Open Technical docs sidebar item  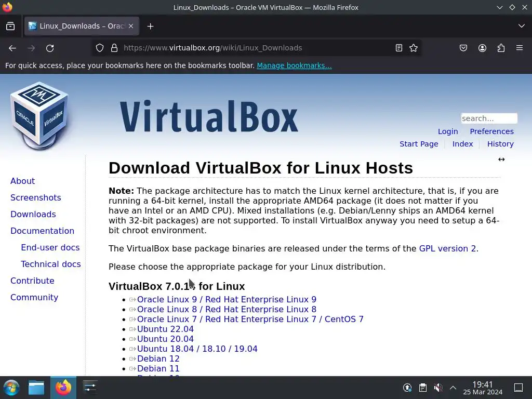pyautogui.click(x=51, y=264)
